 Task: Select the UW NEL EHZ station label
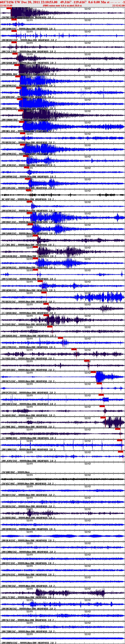pos(9,131)
